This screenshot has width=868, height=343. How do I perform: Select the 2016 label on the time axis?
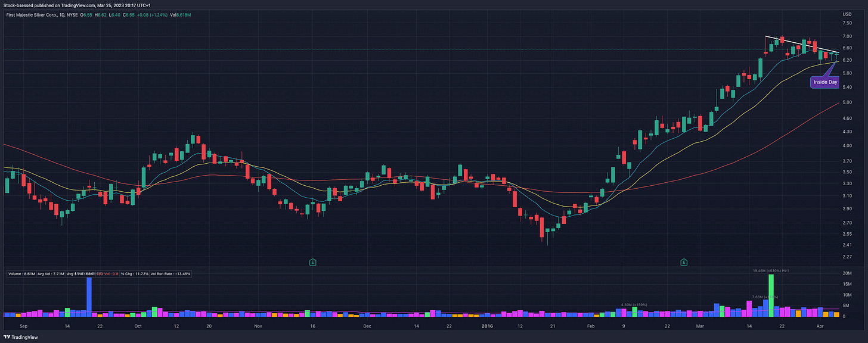pos(486,326)
